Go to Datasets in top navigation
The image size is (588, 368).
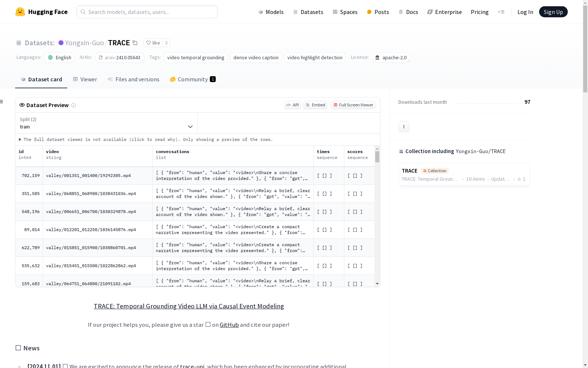tap(308, 12)
